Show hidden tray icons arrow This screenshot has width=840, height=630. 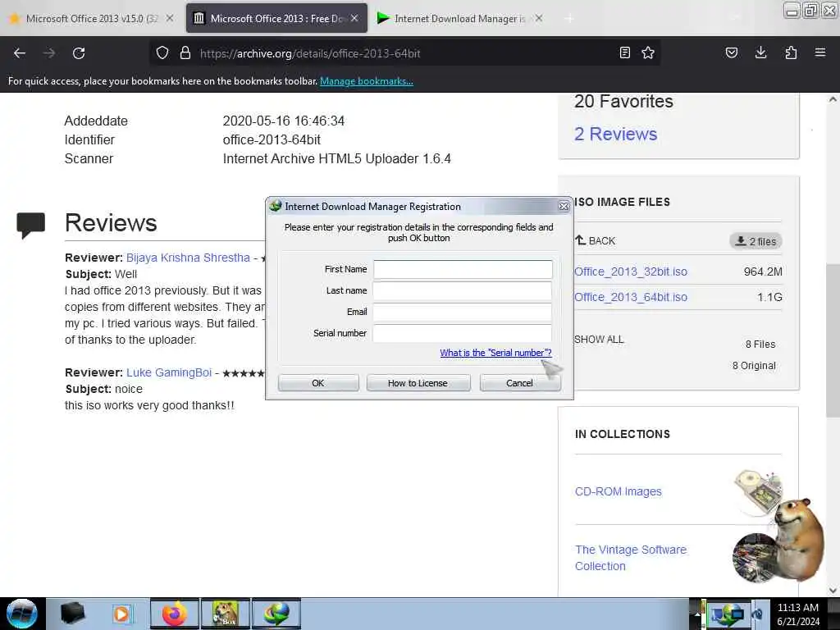[x=696, y=615]
